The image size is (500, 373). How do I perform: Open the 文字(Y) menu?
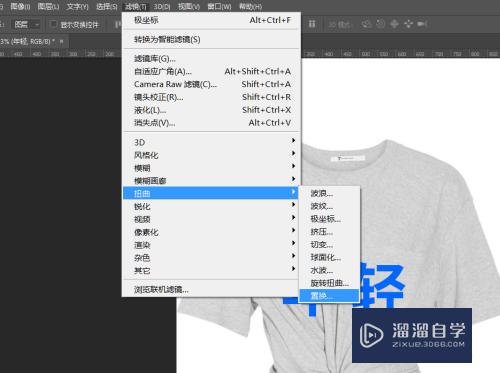[x=77, y=6]
